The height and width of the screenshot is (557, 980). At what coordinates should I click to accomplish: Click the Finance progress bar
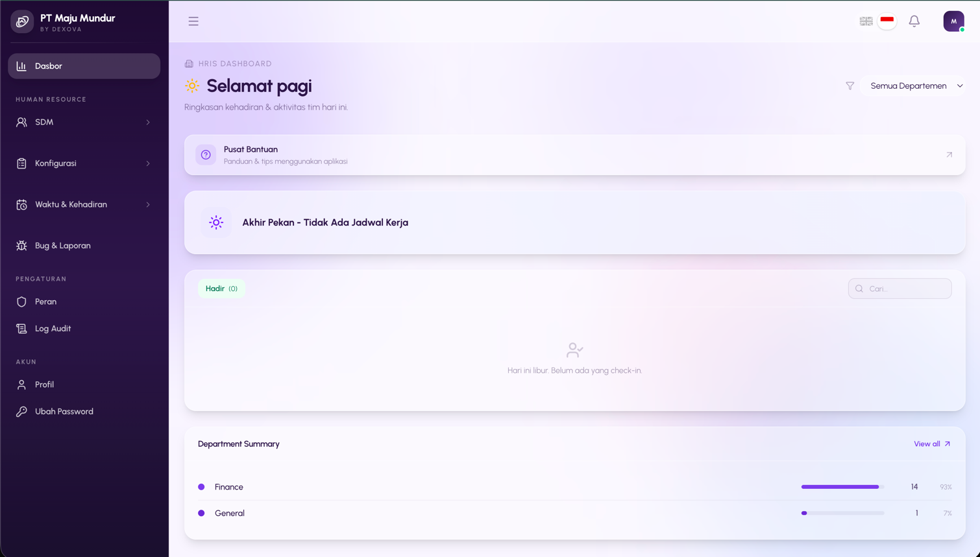842,487
